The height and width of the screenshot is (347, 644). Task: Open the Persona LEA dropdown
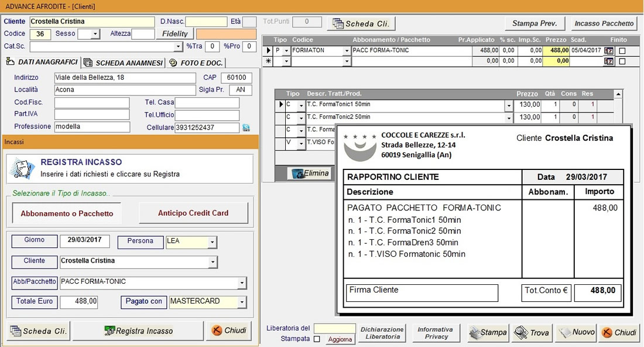(212, 242)
